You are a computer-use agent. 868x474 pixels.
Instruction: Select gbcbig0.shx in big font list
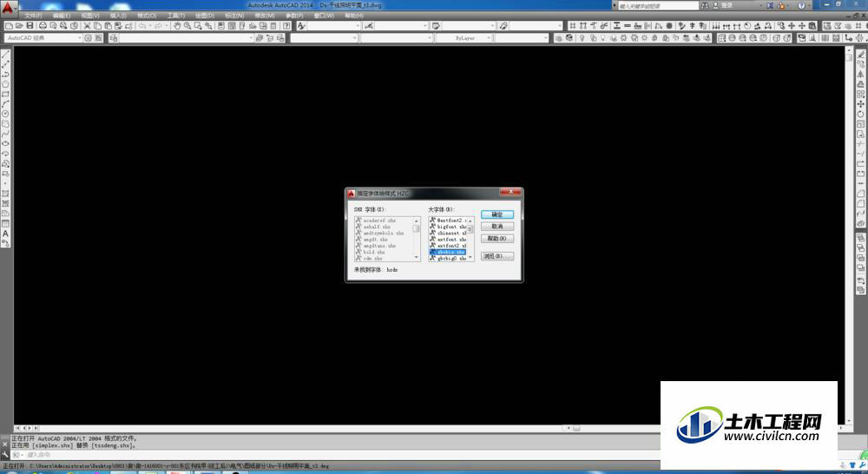pos(448,259)
